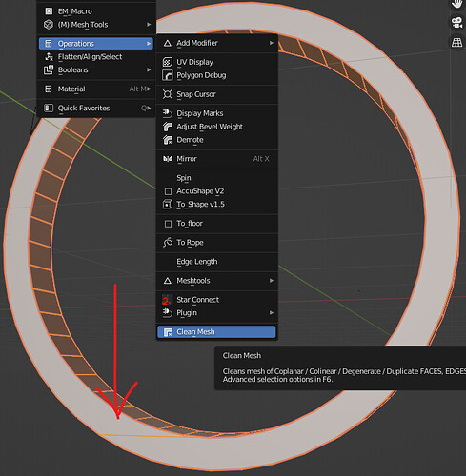The width and height of the screenshot is (466, 476).
Task: Open the Booleans submenu
Action: [x=96, y=69]
